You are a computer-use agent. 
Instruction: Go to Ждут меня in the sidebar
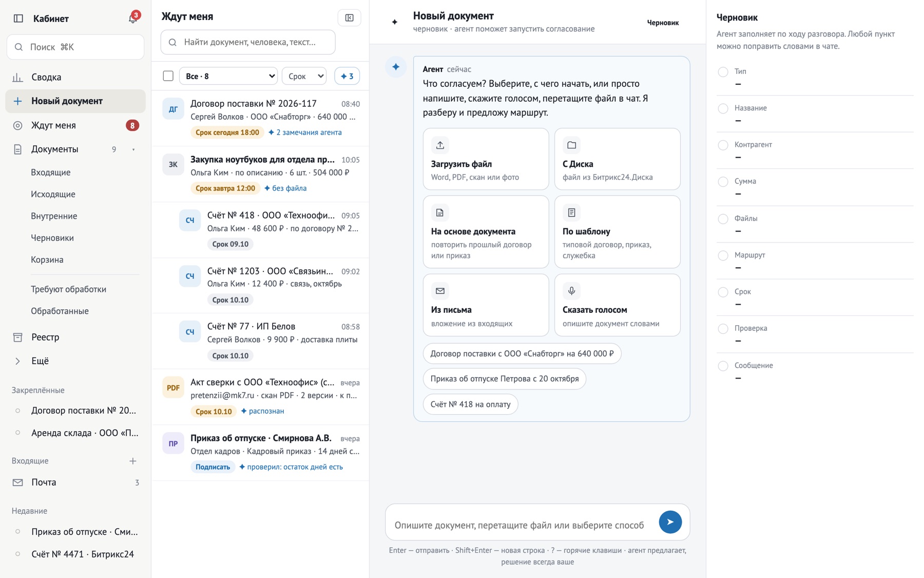75,125
